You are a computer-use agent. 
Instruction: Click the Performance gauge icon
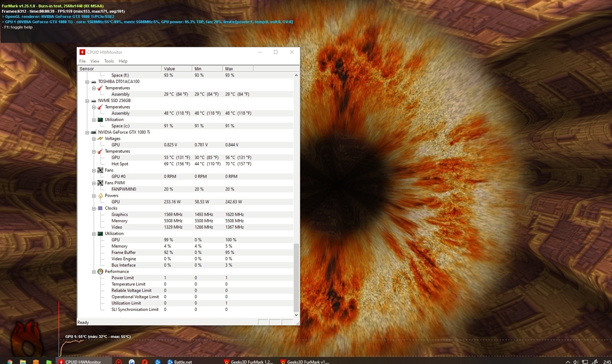[x=100, y=272]
